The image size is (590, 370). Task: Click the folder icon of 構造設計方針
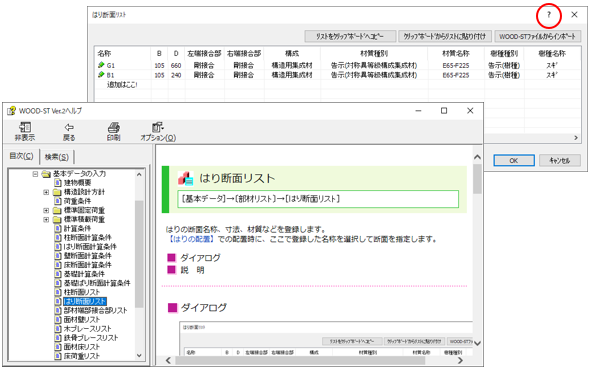pyautogui.click(x=57, y=192)
